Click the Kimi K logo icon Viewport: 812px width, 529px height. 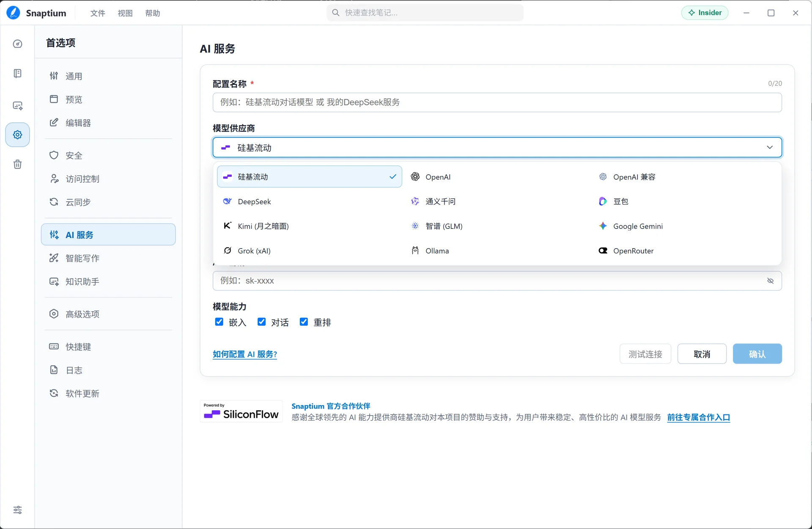tap(228, 226)
